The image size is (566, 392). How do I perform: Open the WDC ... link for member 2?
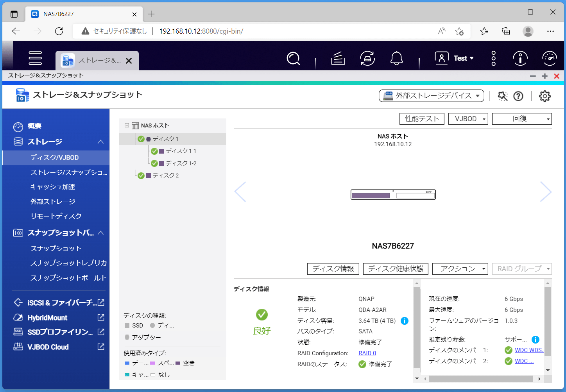click(x=524, y=361)
